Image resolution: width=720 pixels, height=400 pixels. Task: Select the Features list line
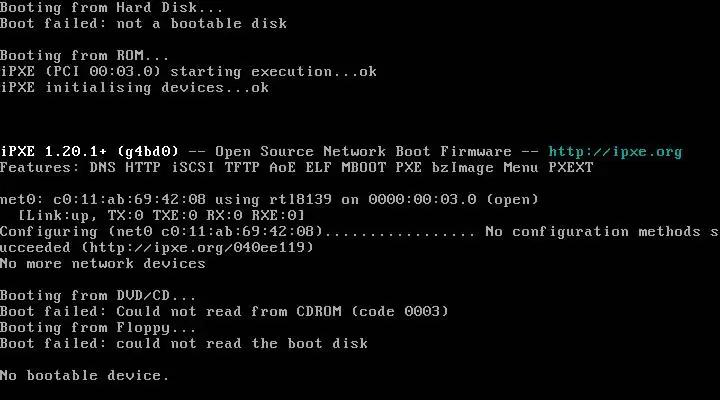(297, 168)
